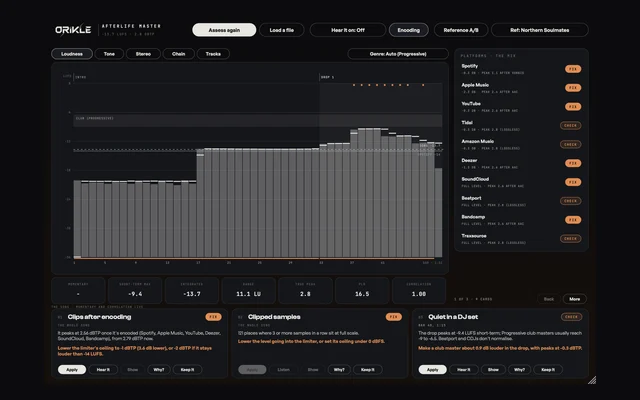Click the FIX badge on Clipped samples card
640x400 pixels.
[393, 317]
